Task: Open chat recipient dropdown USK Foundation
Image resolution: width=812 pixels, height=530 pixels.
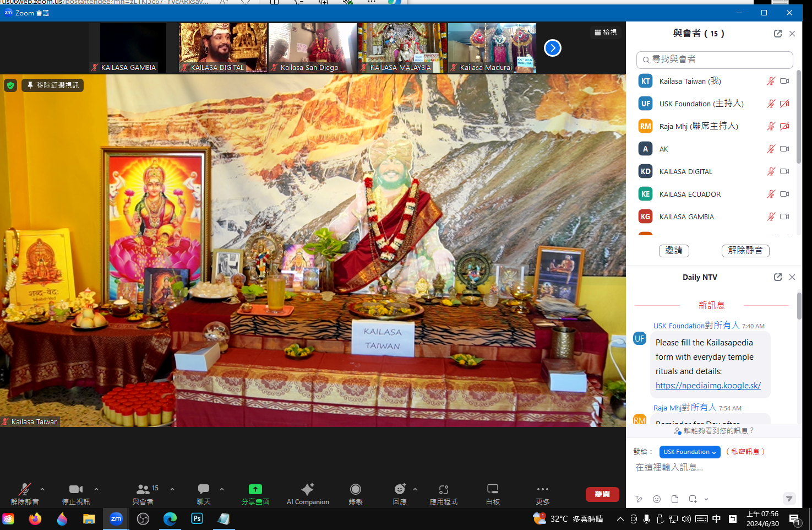Action: click(689, 452)
